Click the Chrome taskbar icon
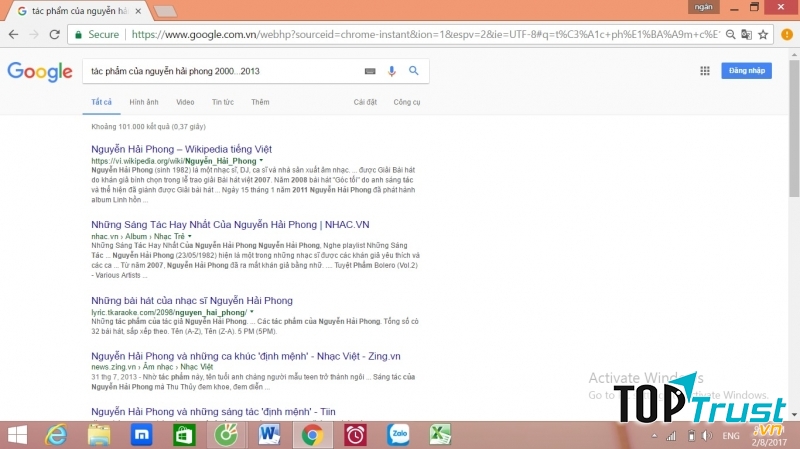Image resolution: width=800 pixels, height=449 pixels. (312, 435)
